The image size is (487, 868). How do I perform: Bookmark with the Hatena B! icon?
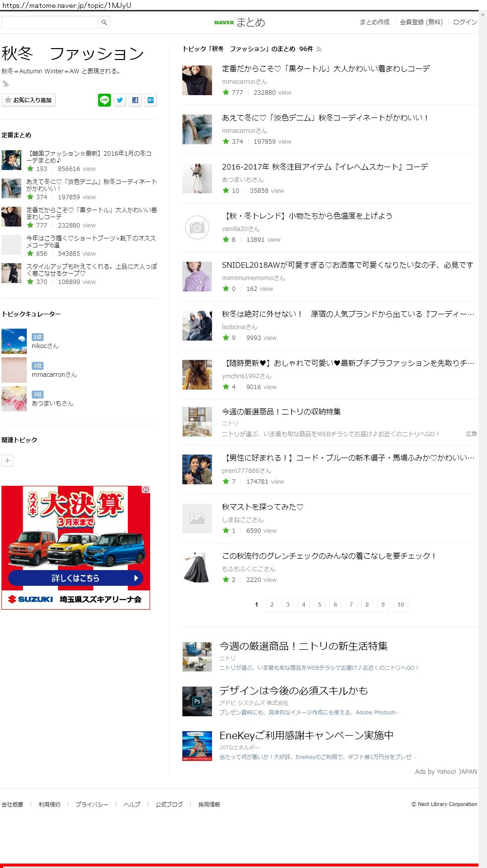(151, 100)
